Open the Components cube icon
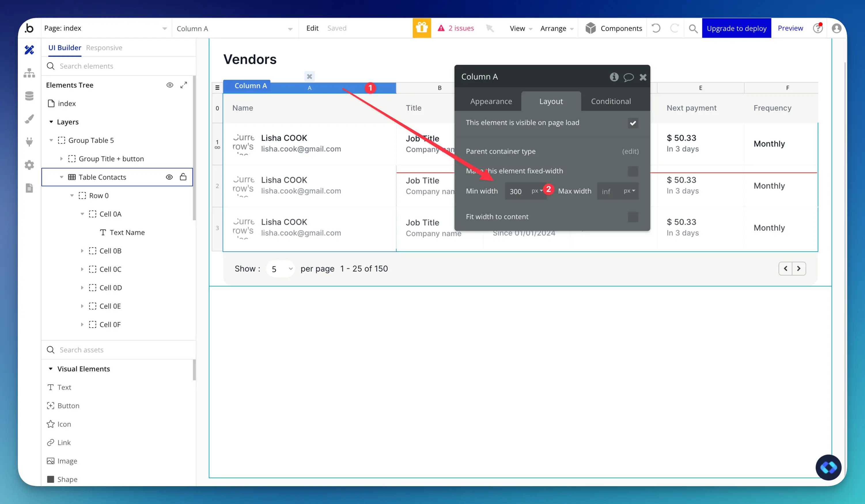Viewport: 865px width, 504px height. tap(590, 28)
